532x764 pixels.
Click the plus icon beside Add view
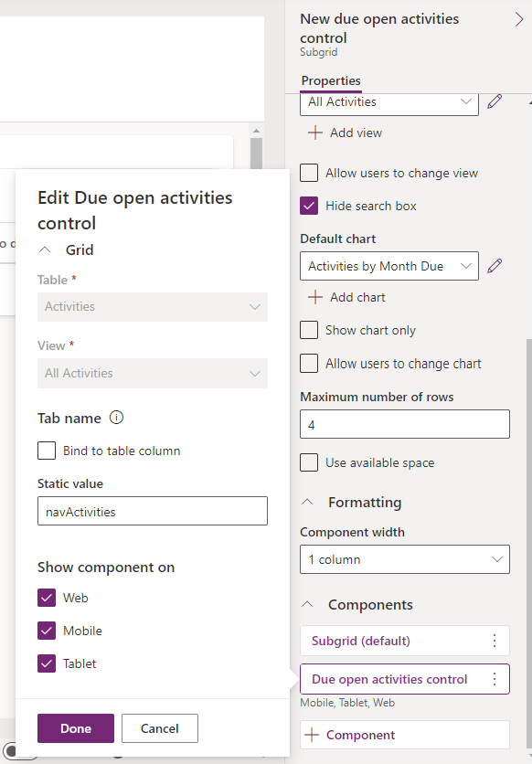coord(315,133)
